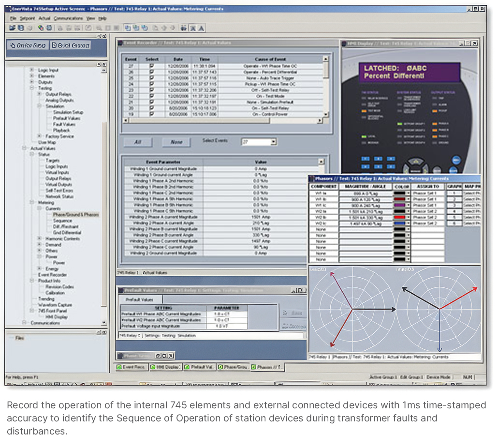Select Phase/Ground & Phasors tree item

75,214
